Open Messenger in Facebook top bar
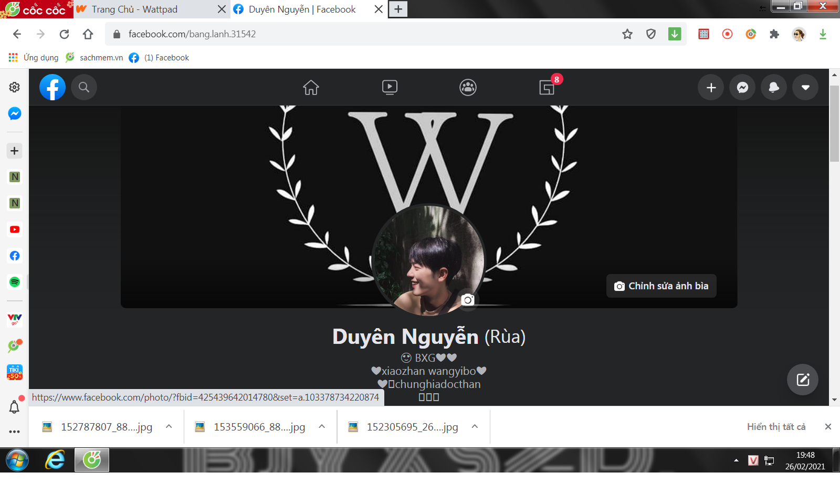 pos(742,87)
